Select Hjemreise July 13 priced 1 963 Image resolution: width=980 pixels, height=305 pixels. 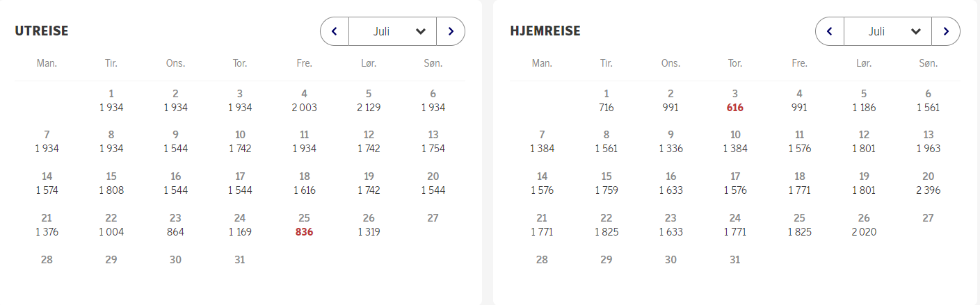click(x=928, y=142)
